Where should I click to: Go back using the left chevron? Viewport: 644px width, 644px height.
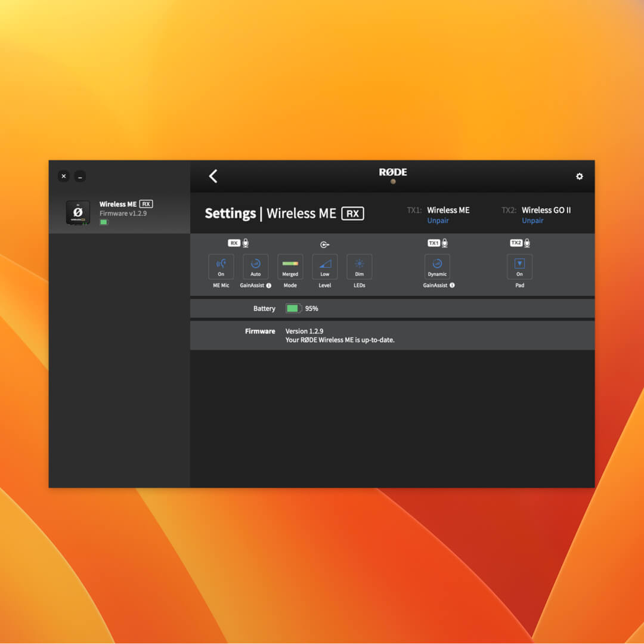pyautogui.click(x=213, y=176)
